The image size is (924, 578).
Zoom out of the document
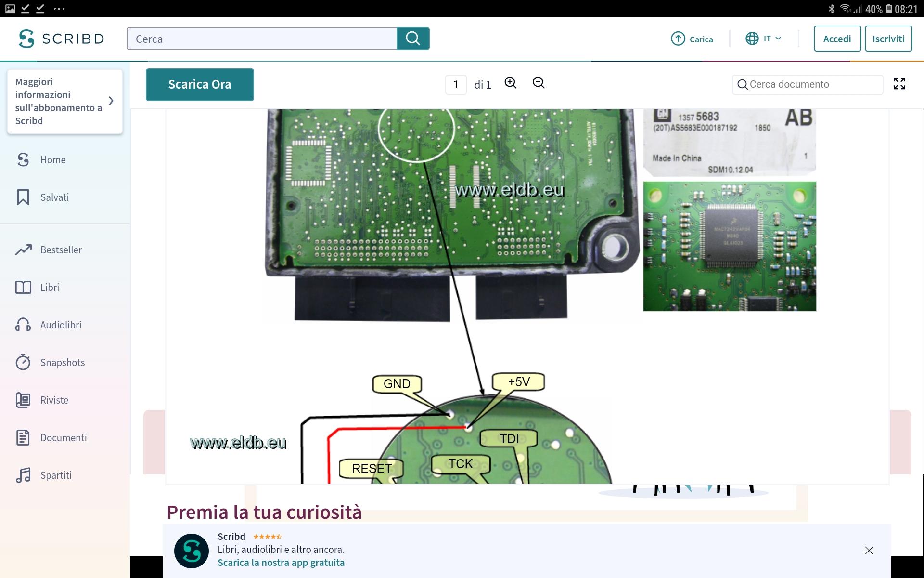click(x=539, y=83)
